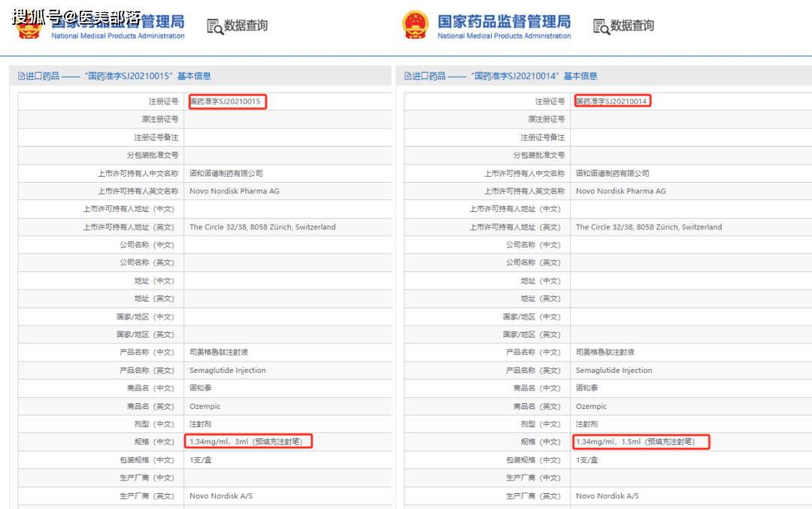
Task: Select Semaglutide Injection in SJ20210014 table
Action: coord(614,370)
